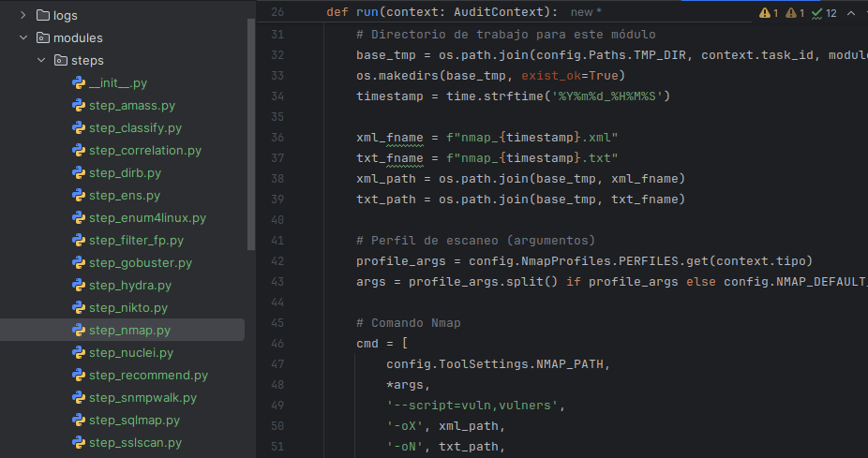The height and width of the screenshot is (458, 868).
Task: Select step_enum4linux.py file
Action: pos(148,218)
